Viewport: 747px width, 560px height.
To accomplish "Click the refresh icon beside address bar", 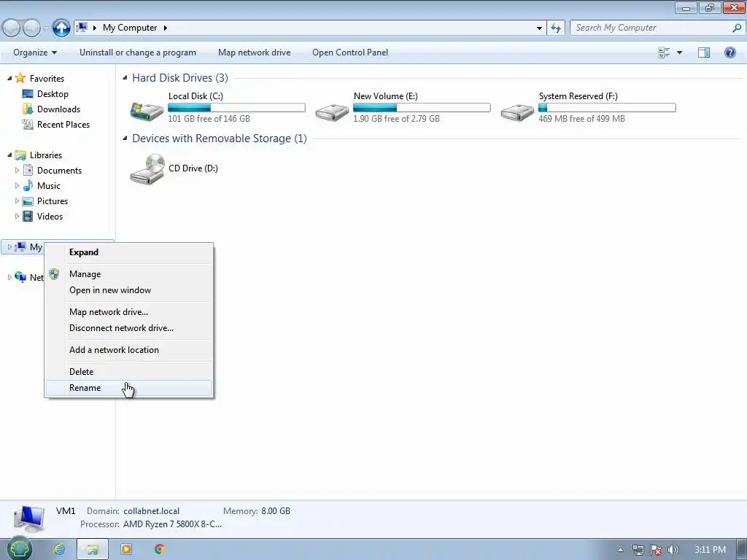I will pos(556,28).
